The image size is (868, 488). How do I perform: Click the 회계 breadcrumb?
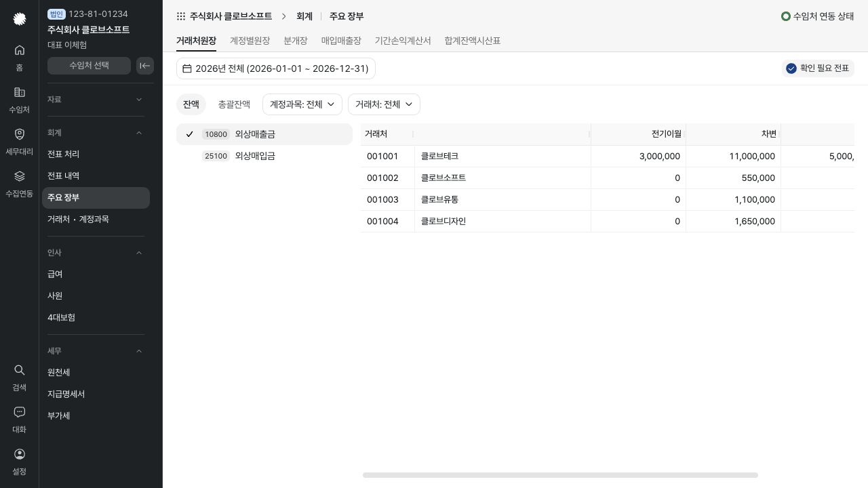[304, 16]
